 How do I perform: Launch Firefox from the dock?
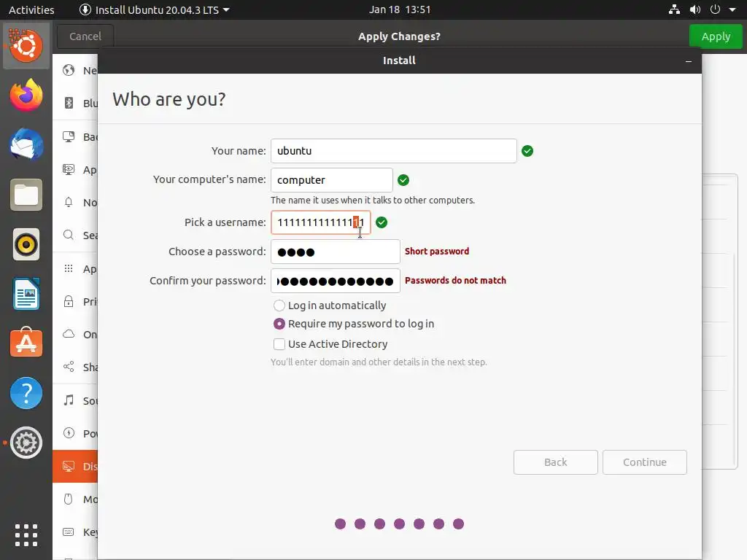[26, 96]
